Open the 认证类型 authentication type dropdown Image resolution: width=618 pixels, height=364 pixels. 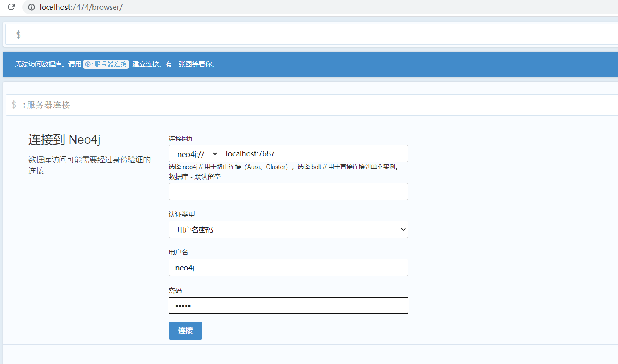[288, 230]
